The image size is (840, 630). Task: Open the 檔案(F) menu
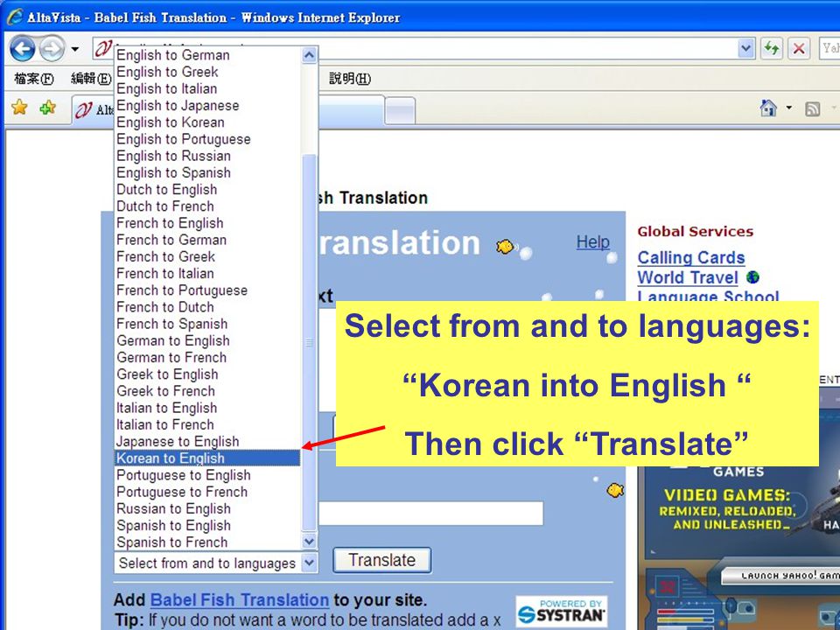click(34, 79)
